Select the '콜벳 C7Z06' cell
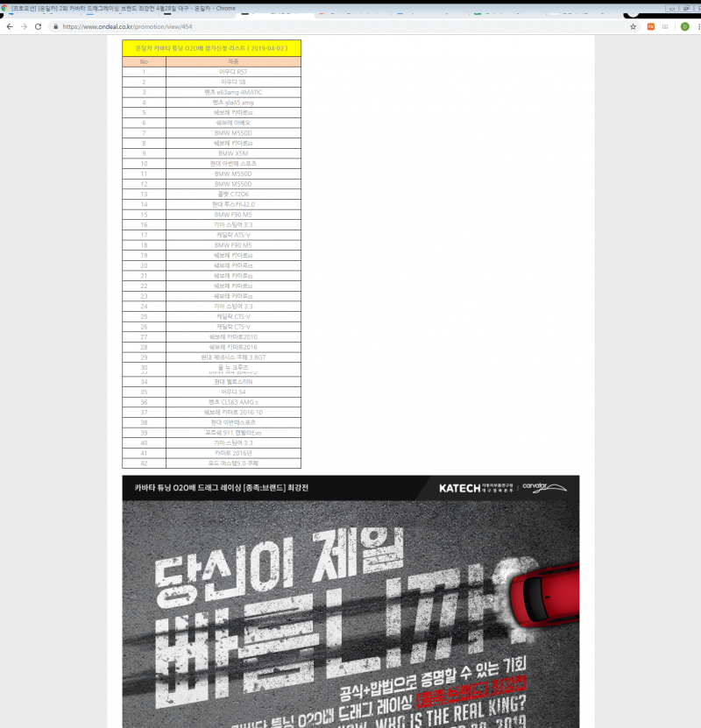701x728 pixels. pos(233,194)
